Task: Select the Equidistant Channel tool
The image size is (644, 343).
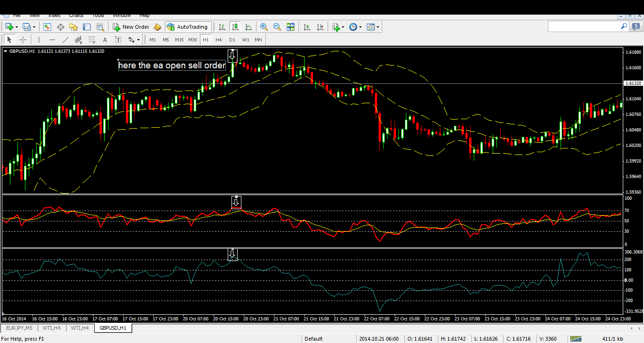Action: [78, 40]
